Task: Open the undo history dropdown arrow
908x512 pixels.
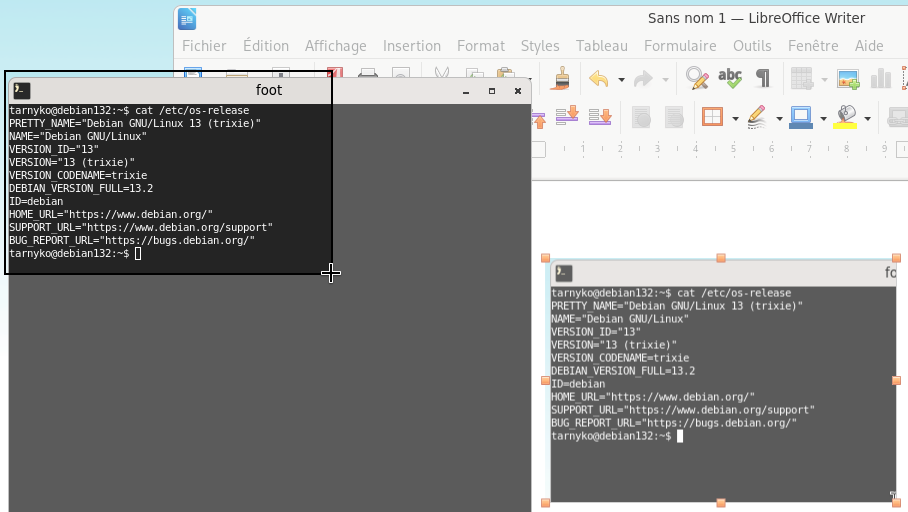Action: (x=621, y=80)
